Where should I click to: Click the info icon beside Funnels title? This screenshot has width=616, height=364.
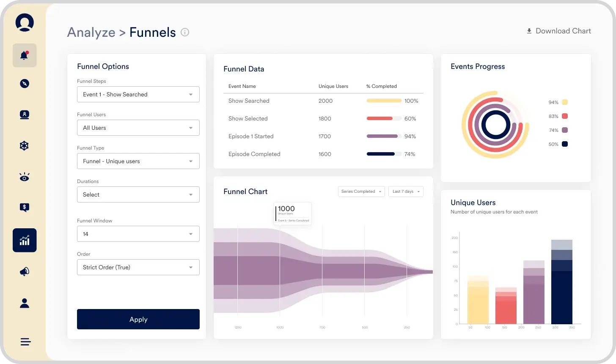tap(185, 32)
